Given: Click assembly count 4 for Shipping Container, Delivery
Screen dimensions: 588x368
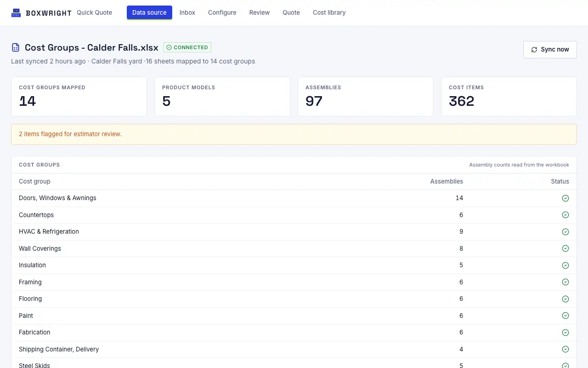Looking at the screenshot, I should (x=461, y=349).
